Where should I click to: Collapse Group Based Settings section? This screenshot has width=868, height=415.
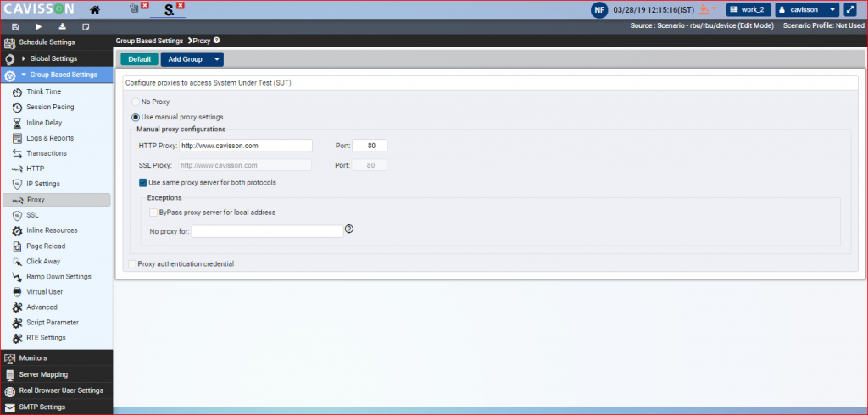click(57, 75)
